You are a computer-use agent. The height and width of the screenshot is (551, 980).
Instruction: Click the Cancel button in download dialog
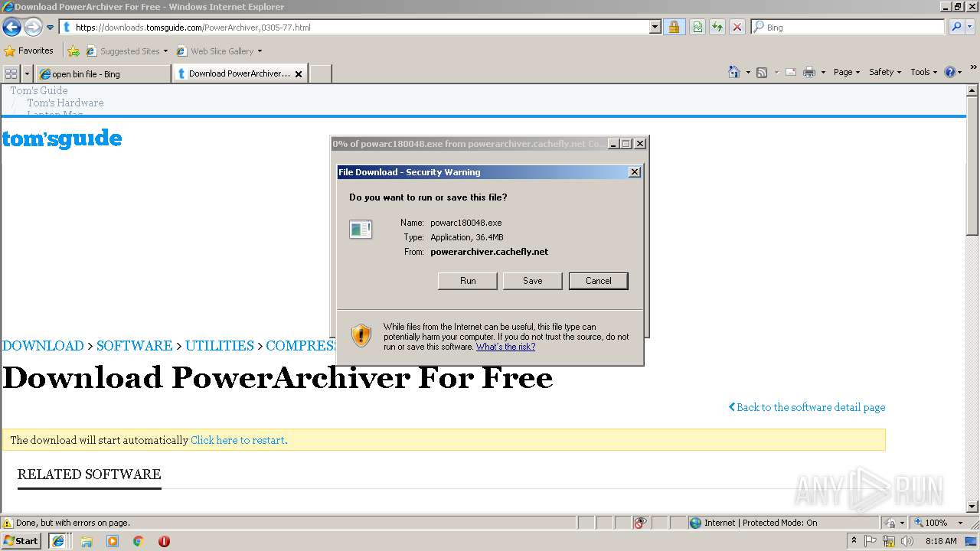pyautogui.click(x=598, y=281)
